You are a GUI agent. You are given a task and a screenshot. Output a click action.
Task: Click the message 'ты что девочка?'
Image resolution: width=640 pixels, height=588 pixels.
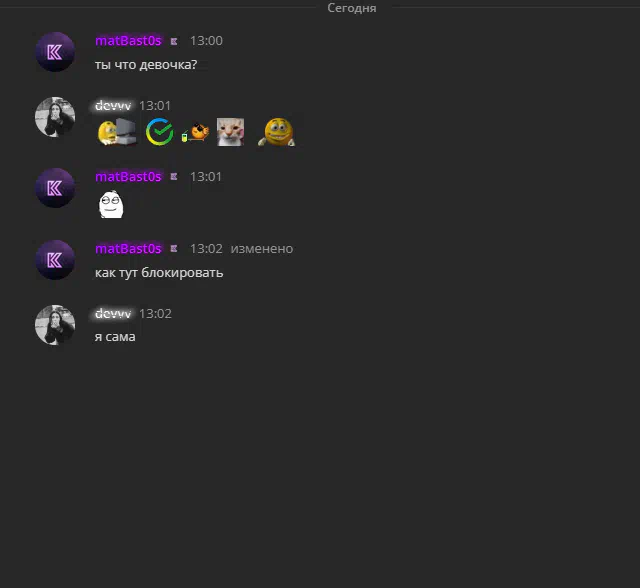pos(146,65)
